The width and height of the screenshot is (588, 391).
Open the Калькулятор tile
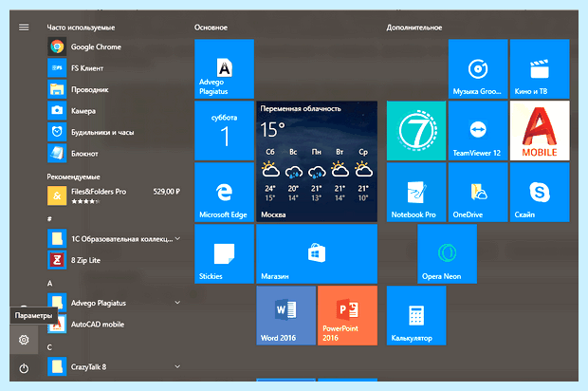pyautogui.click(x=416, y=316)
